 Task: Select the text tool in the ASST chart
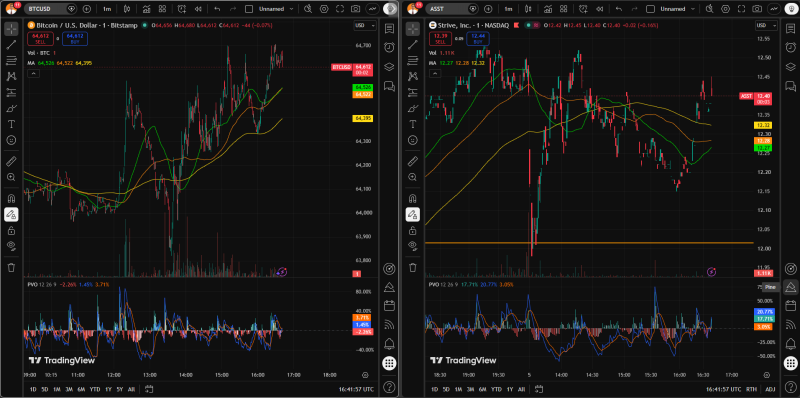tap(413, 123)
